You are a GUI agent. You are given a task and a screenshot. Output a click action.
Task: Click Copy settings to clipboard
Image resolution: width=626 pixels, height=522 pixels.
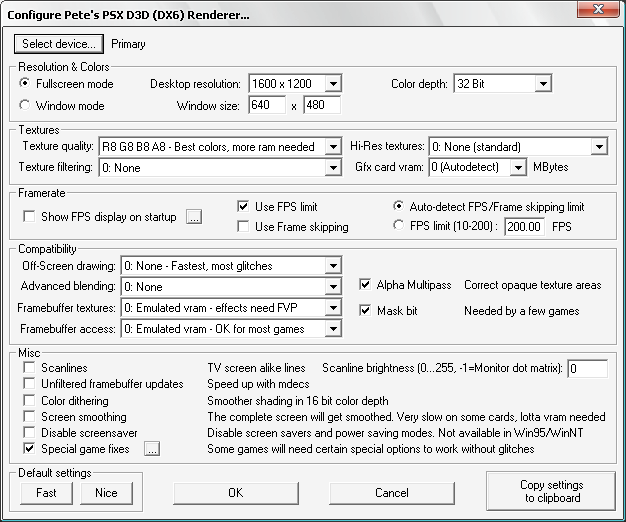551,491
